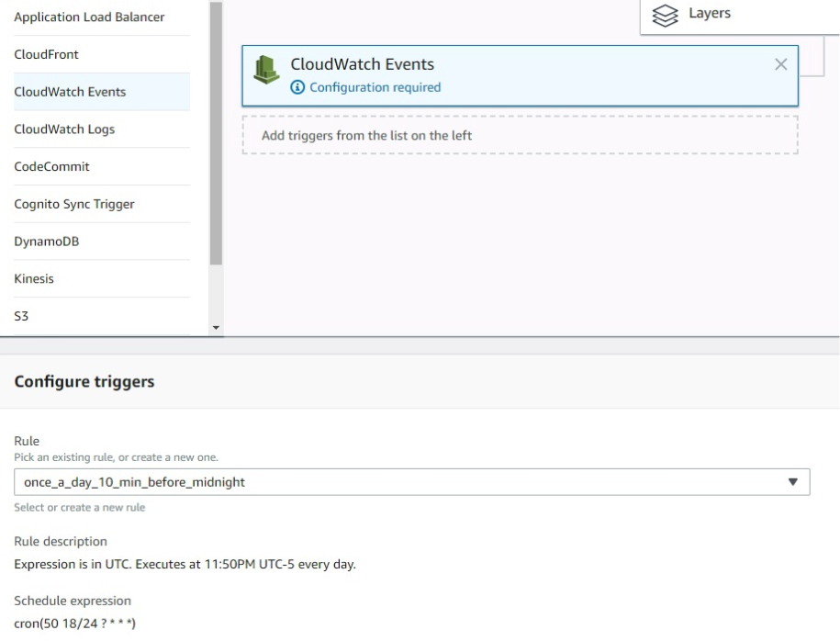The width and height of the screenshot is (840, 641).
Task: Select Application Load Balancer trigger
Action: pos(102,17)
